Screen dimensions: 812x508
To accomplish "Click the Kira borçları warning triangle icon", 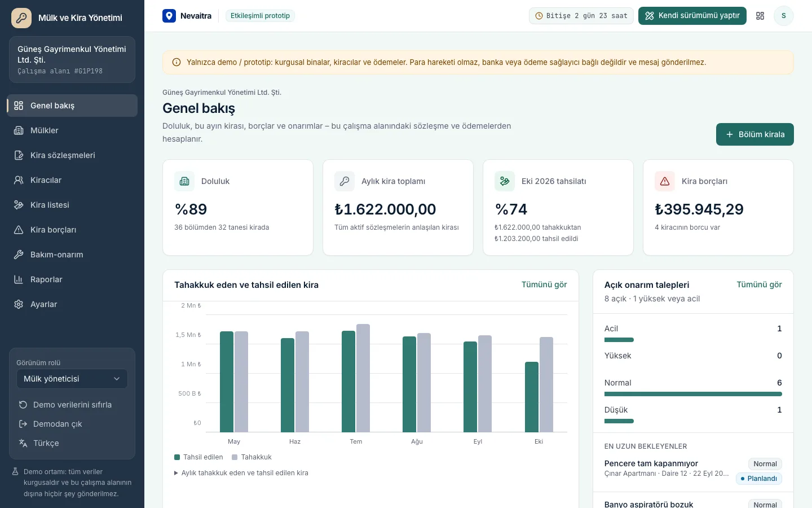I will 665,181.
